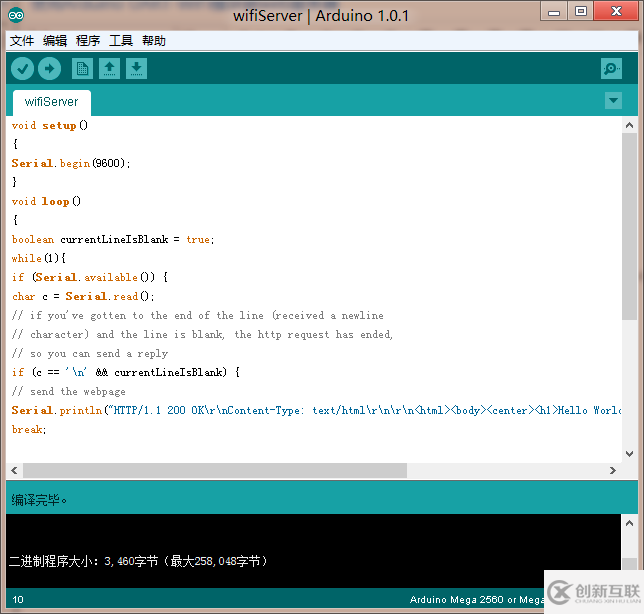Open the 帮助 menu
This screenshot has height=614, width=644.
coord(154,41)
